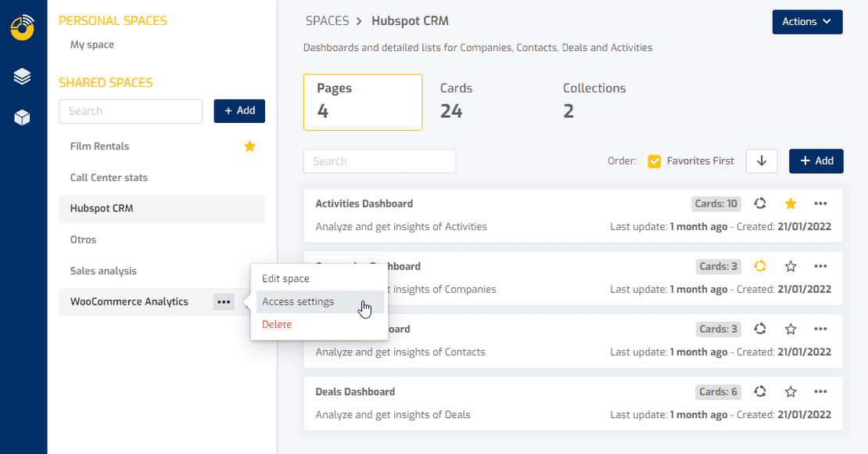This screenshot has height=454, width=868.
Task: Open more options for Contacts insights page
Action: pos(820,329)
